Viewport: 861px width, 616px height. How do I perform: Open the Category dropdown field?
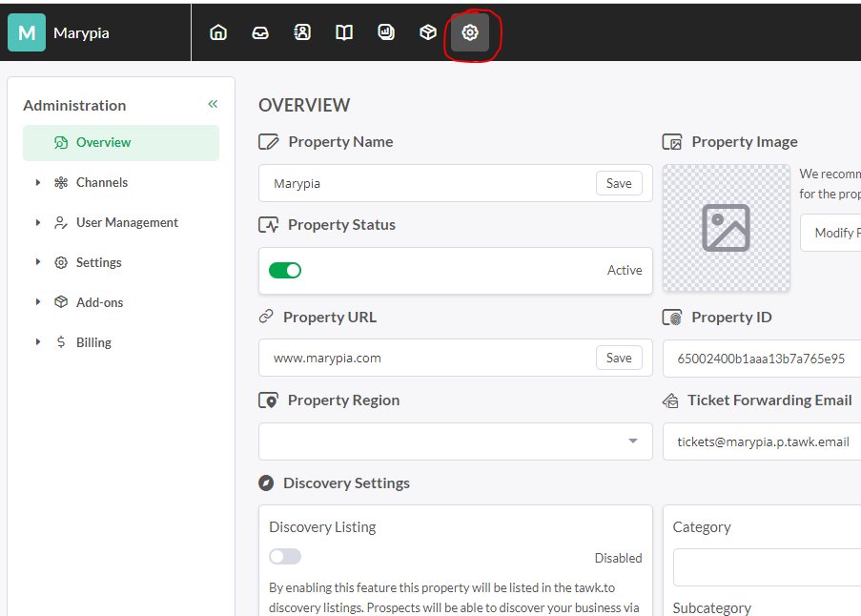pyautogui.click(x=767, y=567)
